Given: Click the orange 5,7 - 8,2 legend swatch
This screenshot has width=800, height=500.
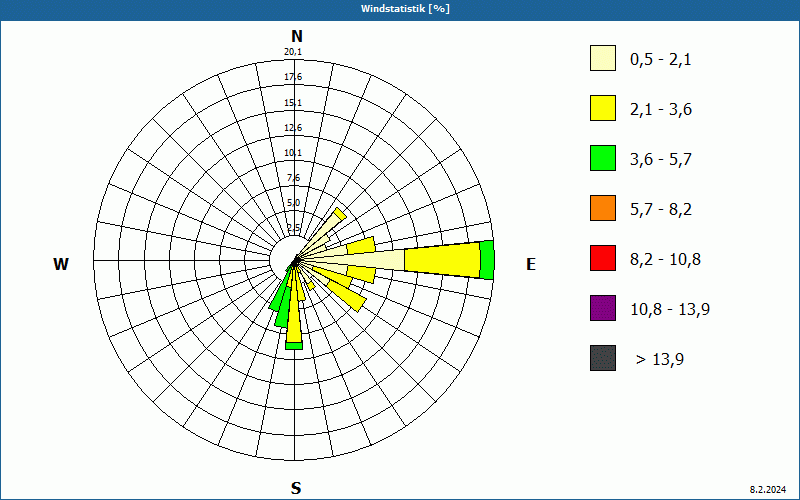Looking at the screenshot, I should [603, 208].
